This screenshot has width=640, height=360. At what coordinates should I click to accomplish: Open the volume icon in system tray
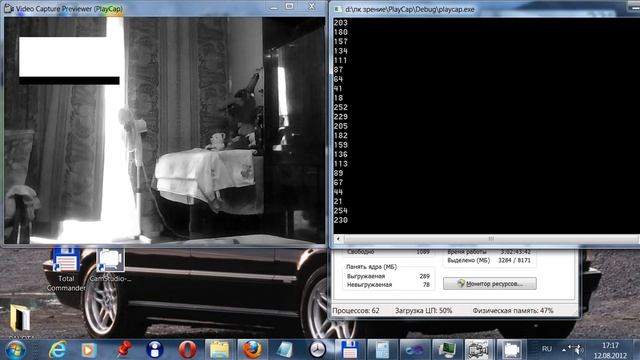click(579, 350)
